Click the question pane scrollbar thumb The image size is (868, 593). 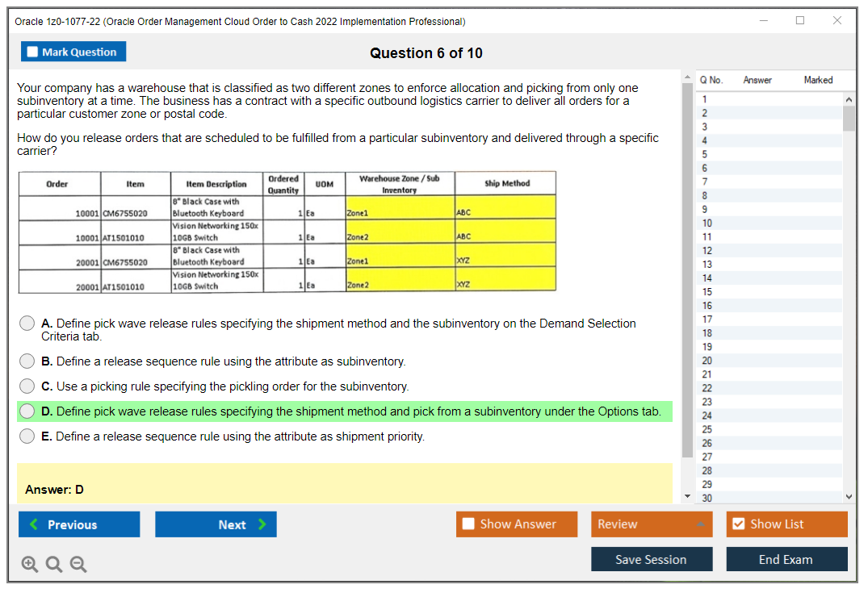click(687, 270)
